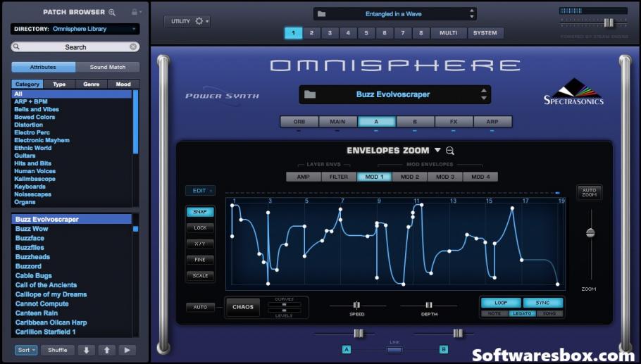
Task: Select the MOD 3 envelope tab
Action: point(445,177)
